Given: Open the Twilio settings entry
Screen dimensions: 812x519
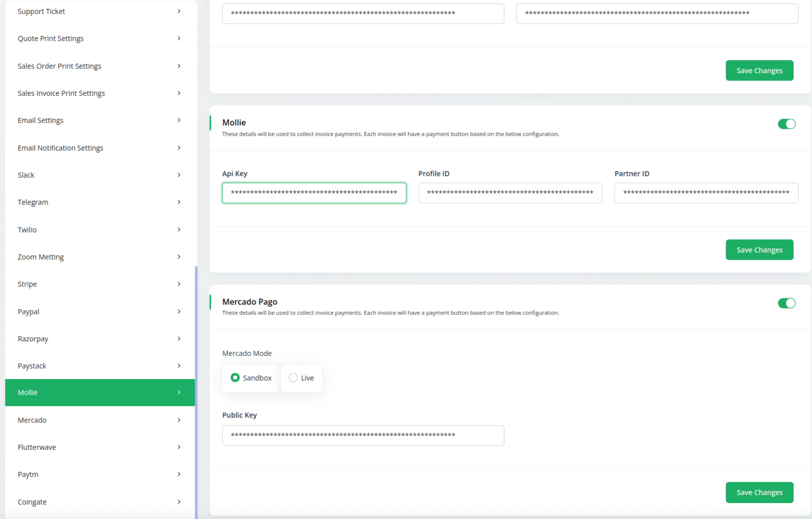Looking at the screenshot, I should tap(100, 230).
